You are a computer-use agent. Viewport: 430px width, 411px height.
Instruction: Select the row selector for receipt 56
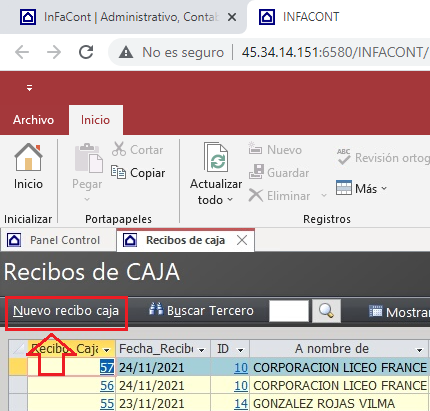(x=18, y=386)
